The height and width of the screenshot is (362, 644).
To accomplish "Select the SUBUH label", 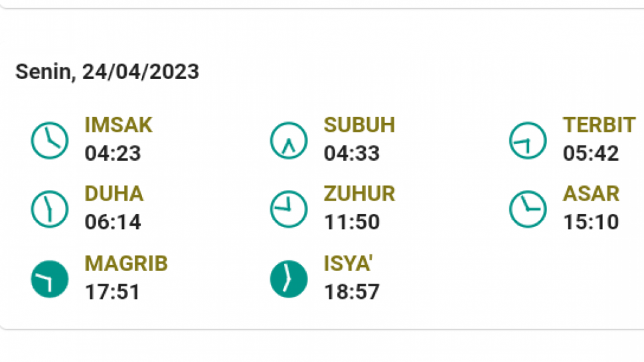I will [x=359, y=125].
